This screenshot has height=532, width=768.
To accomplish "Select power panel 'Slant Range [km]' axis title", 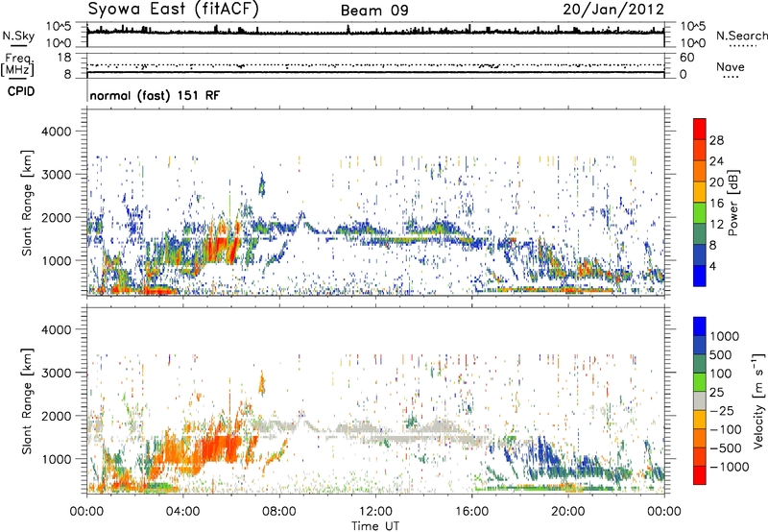I will 28,203.
